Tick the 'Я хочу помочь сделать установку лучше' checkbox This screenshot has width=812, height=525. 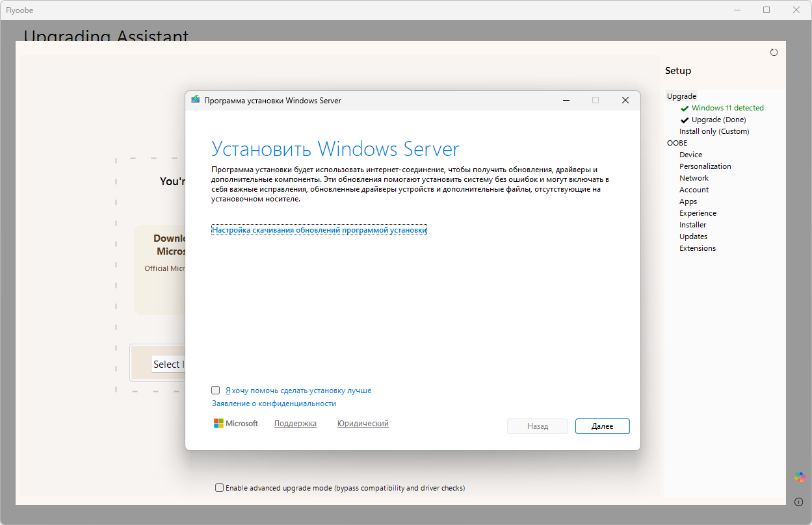216,391
